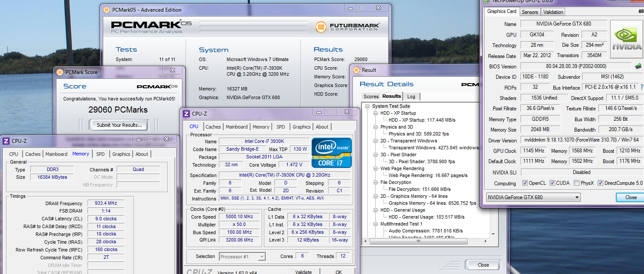Open About tab in front CPU-Z window
Viewport: 644px width, 274px height.
click(x=322, y=127)
